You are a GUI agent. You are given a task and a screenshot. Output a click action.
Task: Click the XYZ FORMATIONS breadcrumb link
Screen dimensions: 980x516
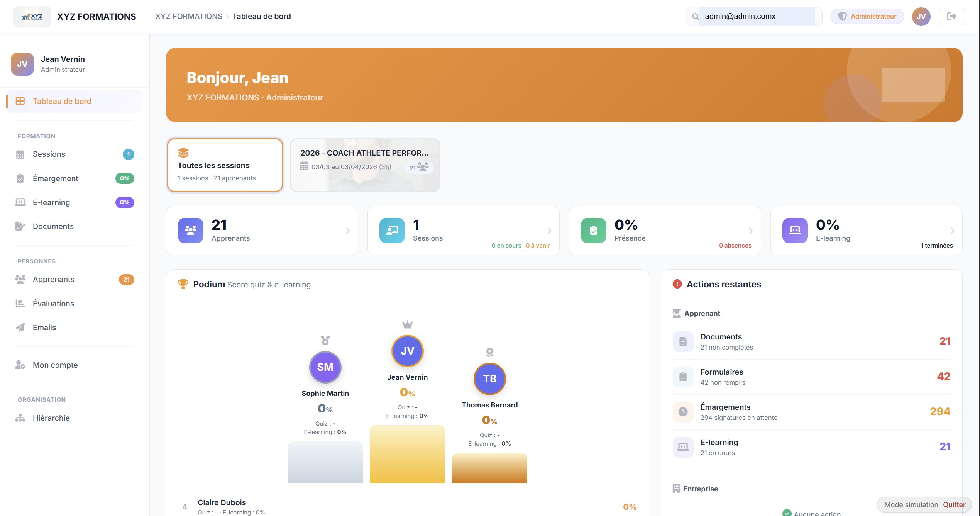click(x=189, y=16)
